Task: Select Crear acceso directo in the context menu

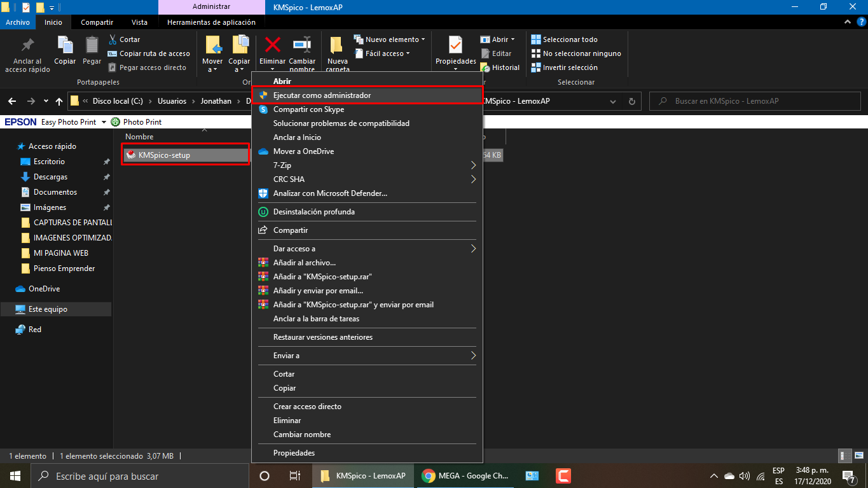Action: 368,407
